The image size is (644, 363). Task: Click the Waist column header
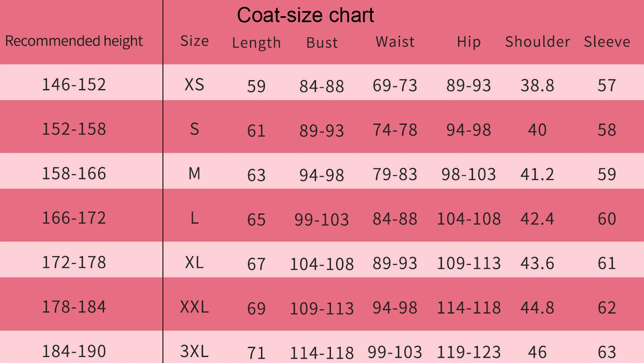coord(395,42)
